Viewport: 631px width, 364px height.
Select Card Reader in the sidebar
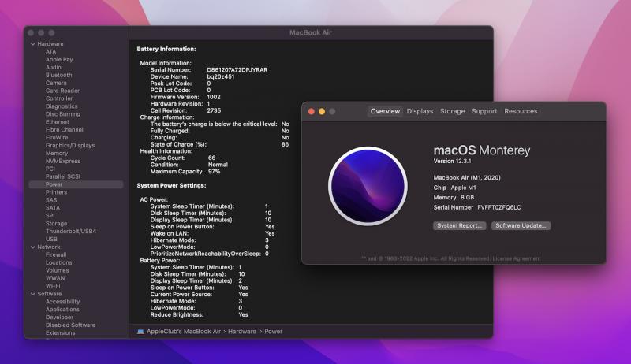[62, 91]
